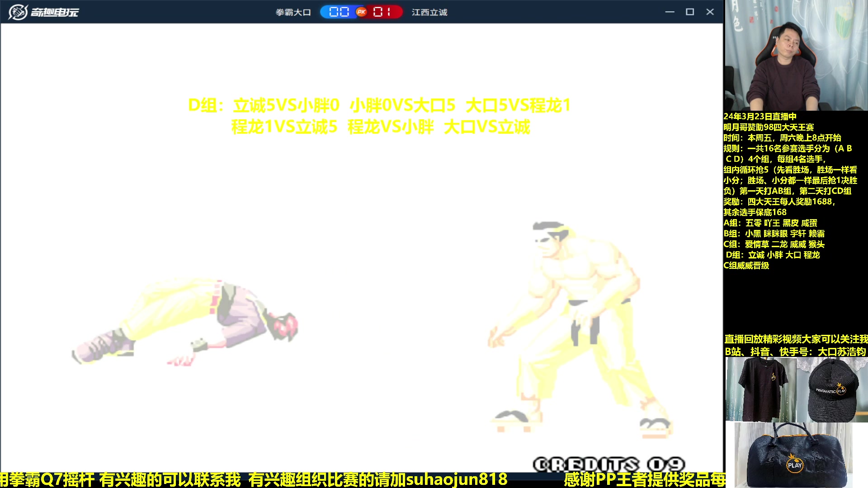Click the black t-shirt prize image
Screen dimensions: 868x488
coord(762,389)
